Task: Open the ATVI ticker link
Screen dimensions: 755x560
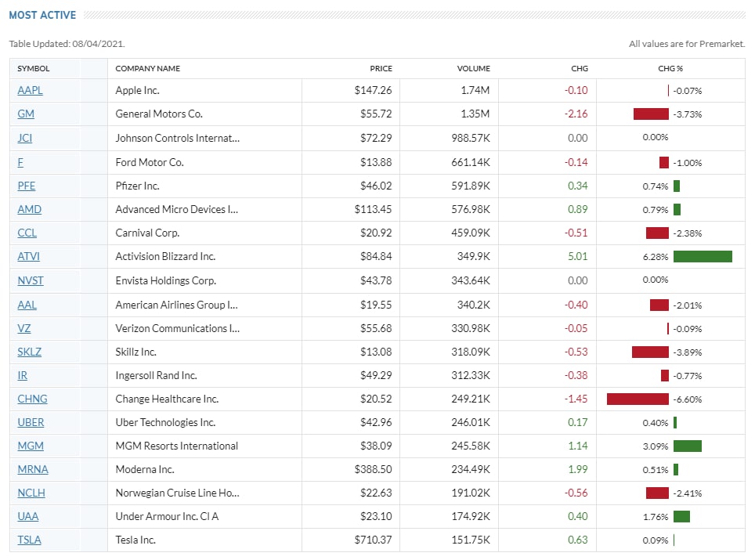Action: click(x=28, y=256)
